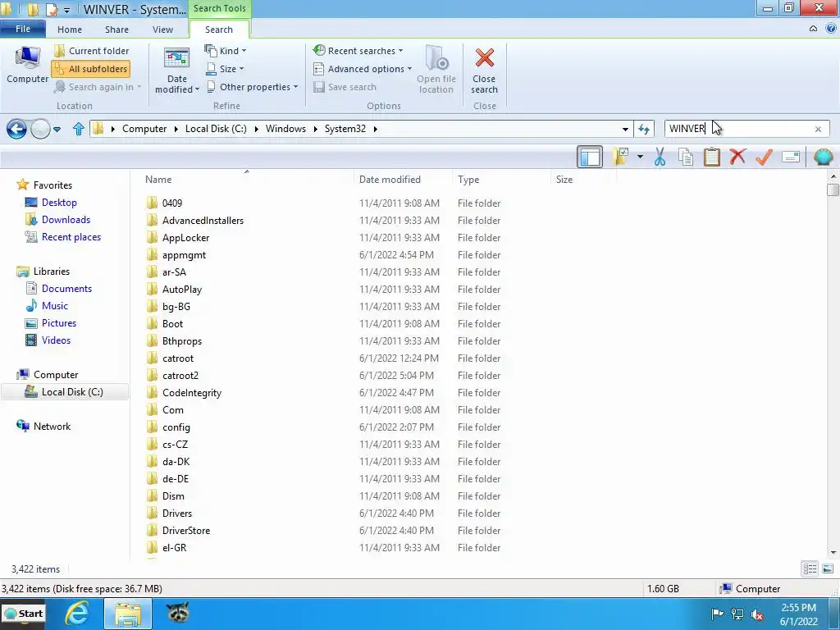840x630 pixels.
Task: Expand the address bar history dropdown
Action: pos(624,129)
